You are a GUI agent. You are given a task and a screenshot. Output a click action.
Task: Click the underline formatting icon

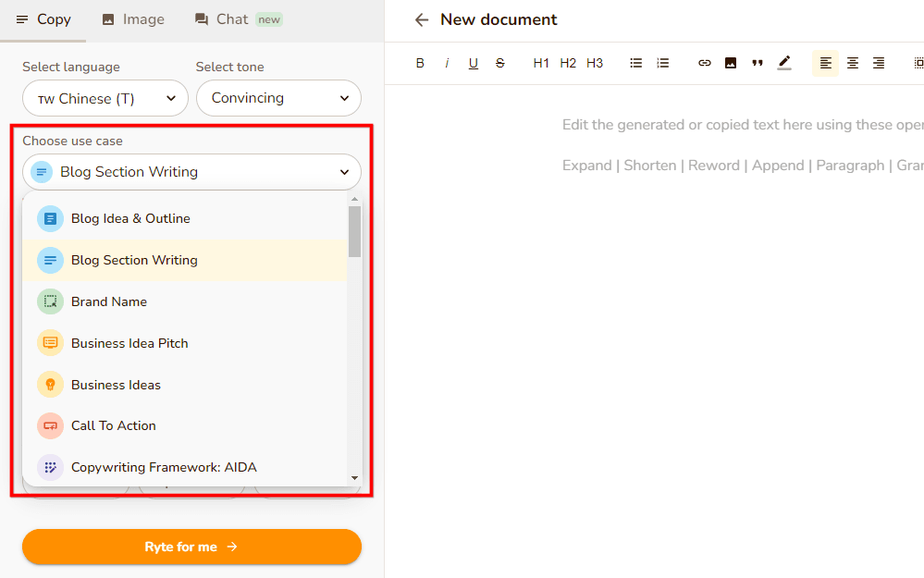pos(474,63)
